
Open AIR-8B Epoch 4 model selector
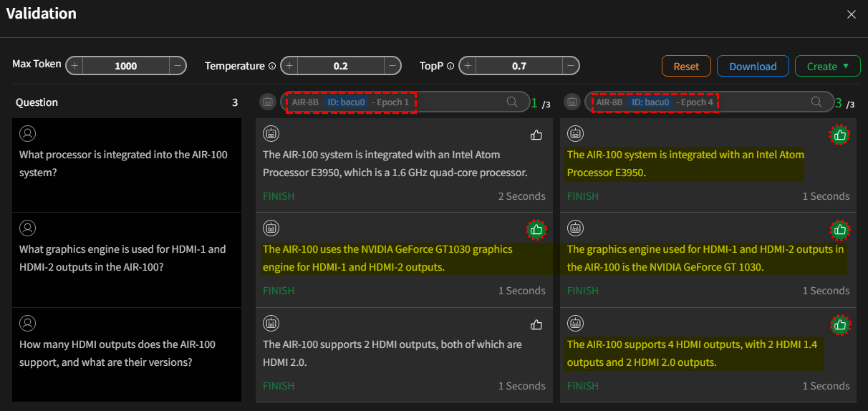click(x=698, y=102)
